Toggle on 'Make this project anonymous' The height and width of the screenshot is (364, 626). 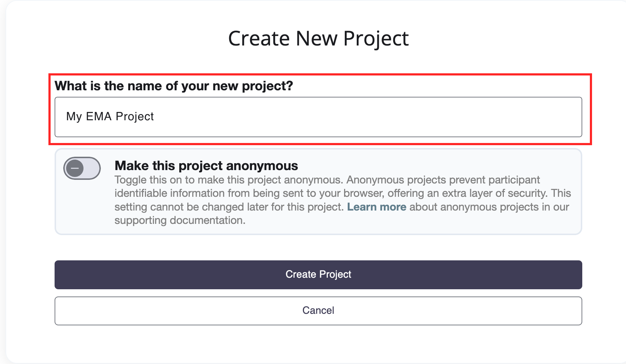click(82, 168)
